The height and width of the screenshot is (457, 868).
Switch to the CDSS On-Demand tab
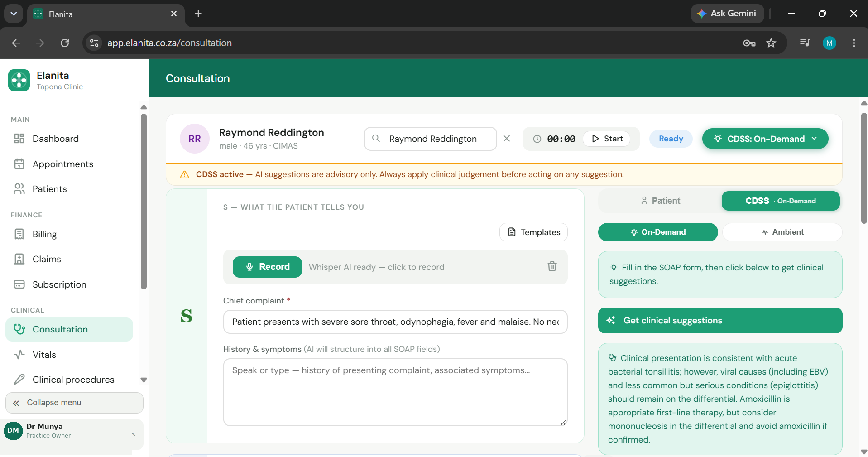coord(781,201)
